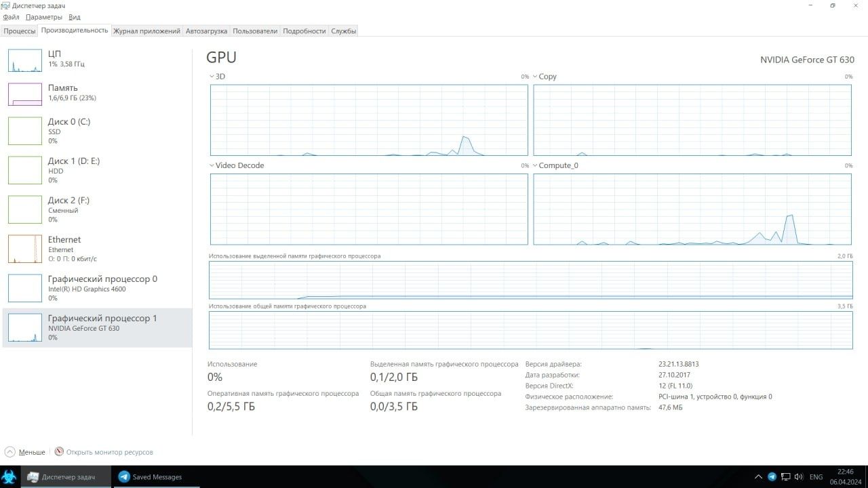Screen dimensions: 868x488
Task: Select Диск 2 (F:) removable thumbnail
Action: (x=25, y=209)
